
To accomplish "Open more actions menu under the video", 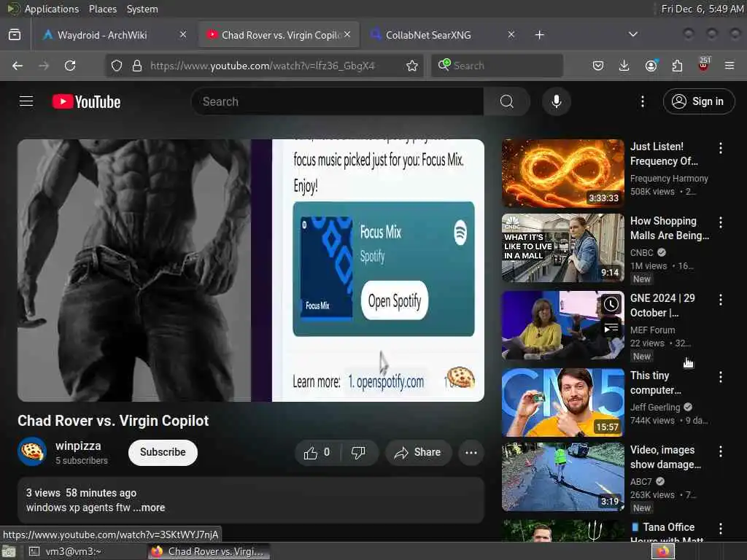I will click(471, 452).
